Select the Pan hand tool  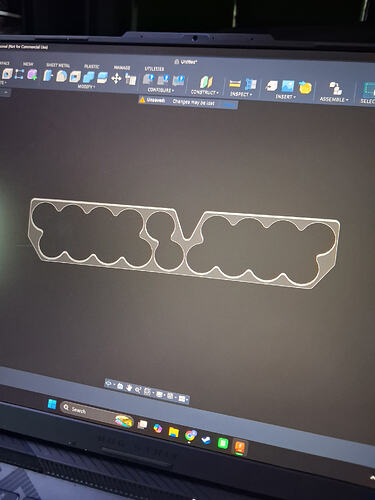coord(129,388)
